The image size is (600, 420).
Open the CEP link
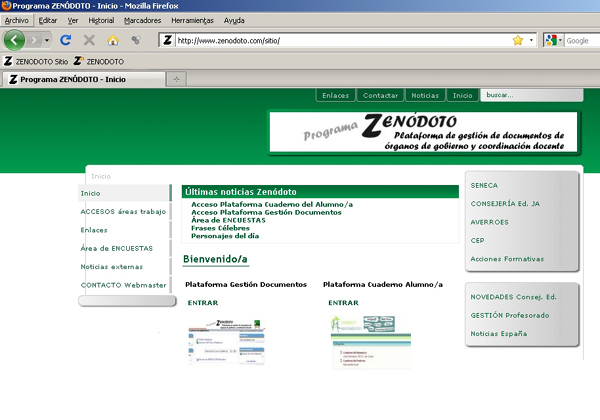click(478, 240)
